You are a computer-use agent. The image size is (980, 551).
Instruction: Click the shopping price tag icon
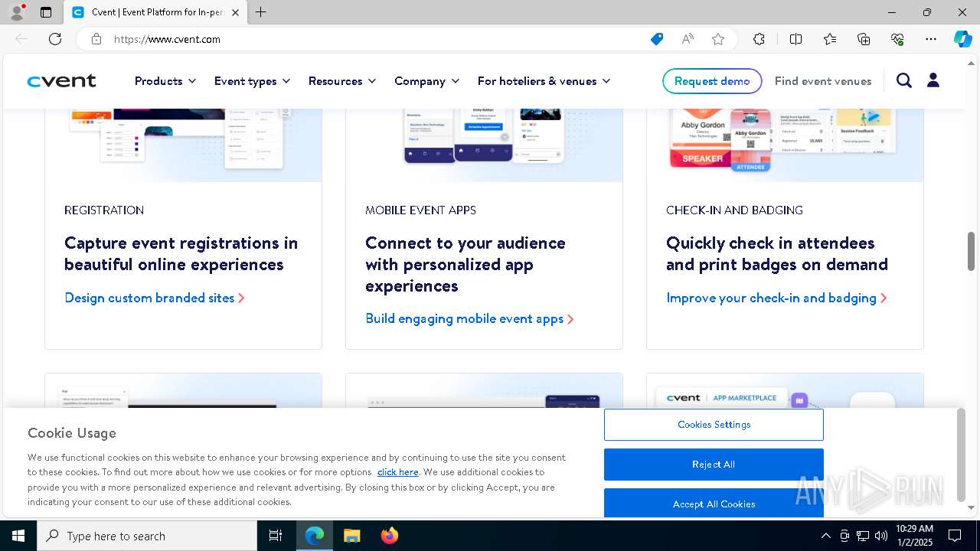[x=657, y=39]
